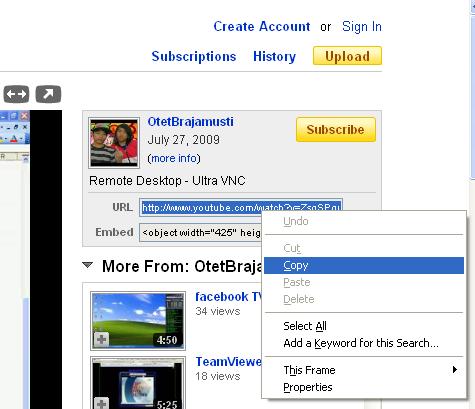The height and width of the screenshot is (409, 475).
Task: Click the 34 views text
Action: tap(218, 311)
